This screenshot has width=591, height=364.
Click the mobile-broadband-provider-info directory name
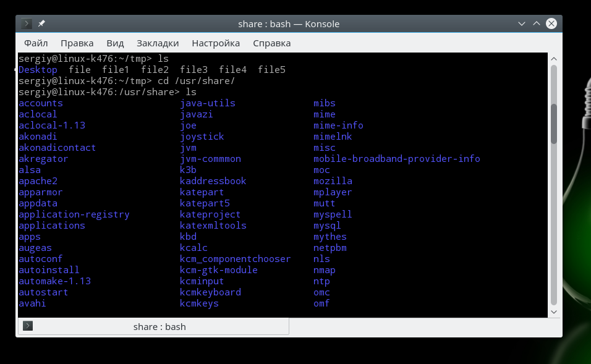click(397, 159)
